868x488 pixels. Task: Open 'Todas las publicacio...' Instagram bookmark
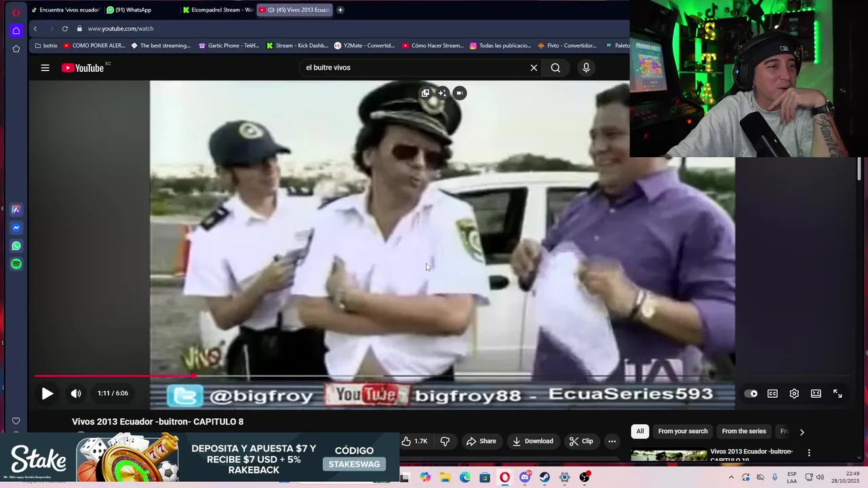point(500,45)
